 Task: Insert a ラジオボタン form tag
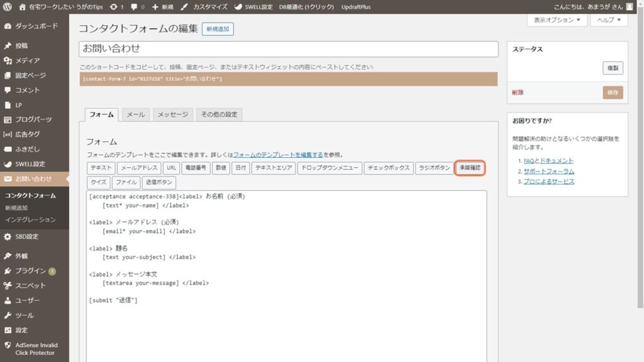click(434, 168)
